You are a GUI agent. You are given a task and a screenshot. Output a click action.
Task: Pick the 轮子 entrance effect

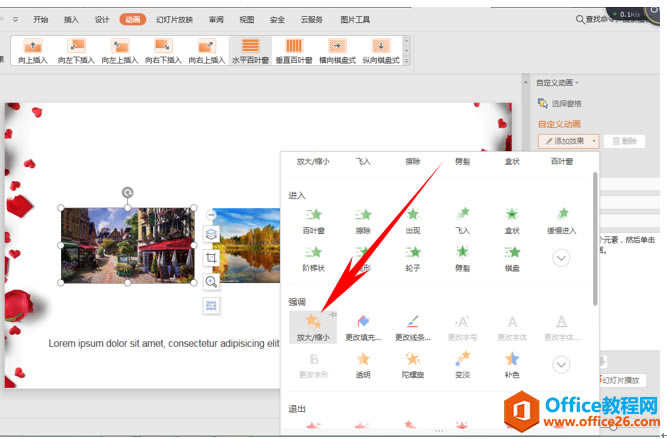click(x=413, y=259)
